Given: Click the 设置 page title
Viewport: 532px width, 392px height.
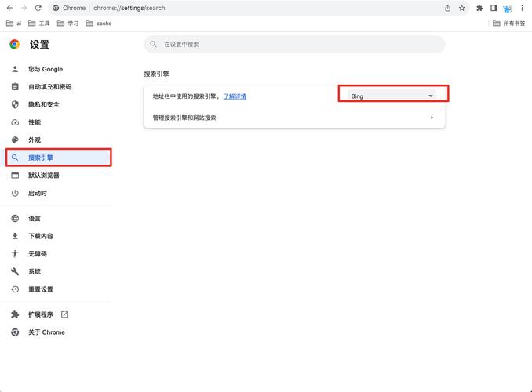Looking at the screenshot, I should [x=39, y=45].
